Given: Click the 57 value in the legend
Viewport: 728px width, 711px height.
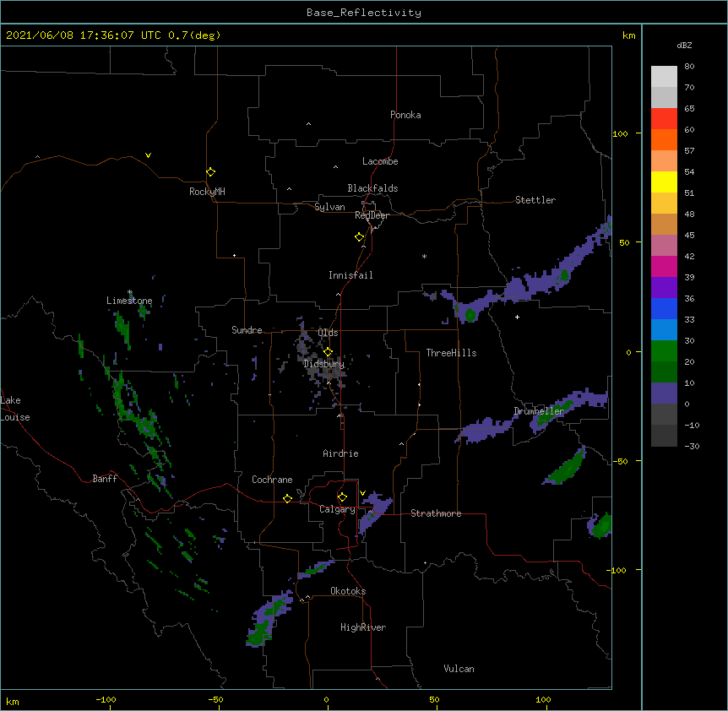Looking at the screenshot, I should pyautogui.click(x=689, y=150).
